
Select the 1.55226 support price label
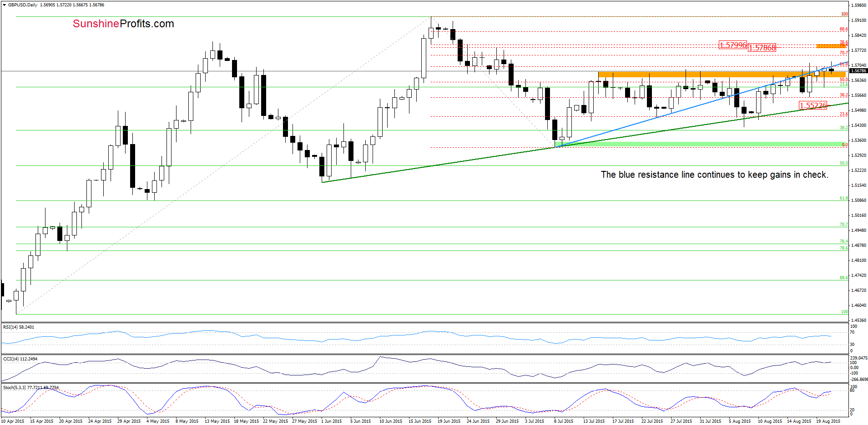click(x=813, y=105)
